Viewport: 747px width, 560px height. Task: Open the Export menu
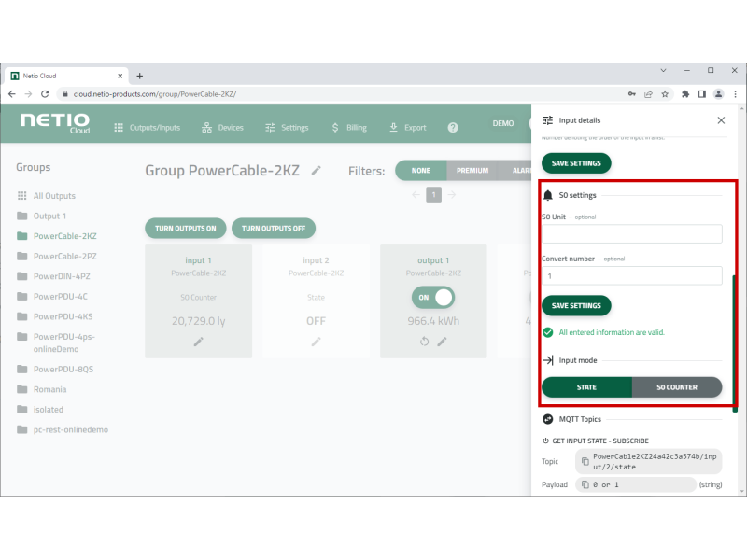(407, 128)
